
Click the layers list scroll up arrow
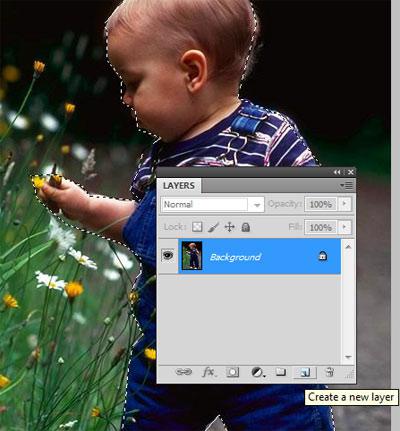pos(348,247)
